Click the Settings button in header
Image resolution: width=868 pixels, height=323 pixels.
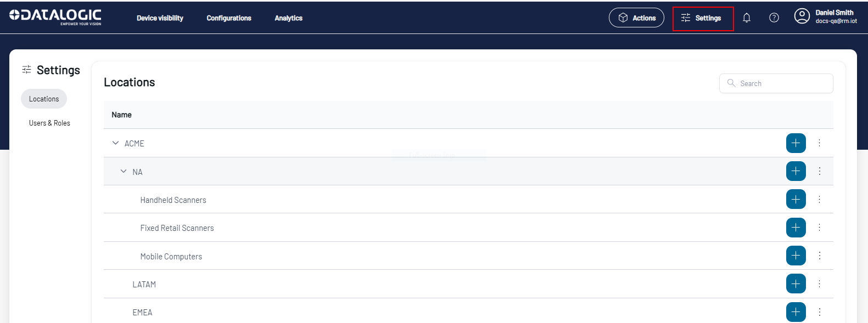tap(702, 18)
